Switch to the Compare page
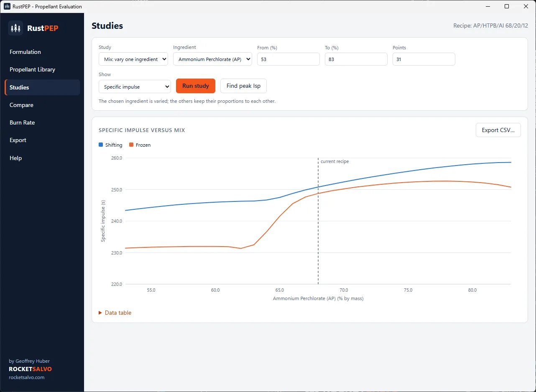This screenshot has height=392, width=536. 42,105
